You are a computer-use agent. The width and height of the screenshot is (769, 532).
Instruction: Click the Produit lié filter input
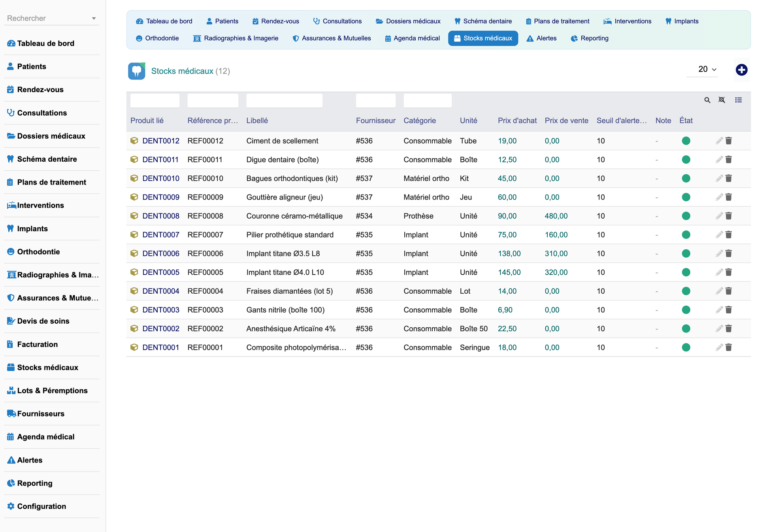[155, 100]
